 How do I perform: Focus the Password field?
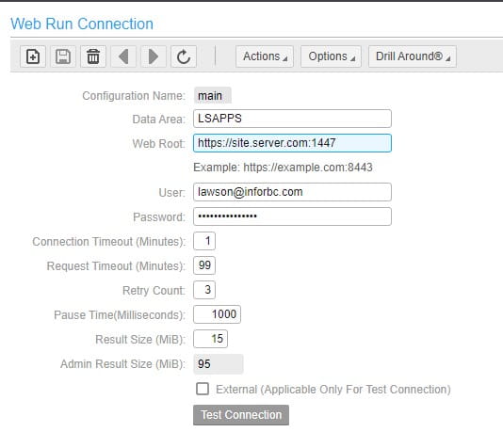click(292, 216)
